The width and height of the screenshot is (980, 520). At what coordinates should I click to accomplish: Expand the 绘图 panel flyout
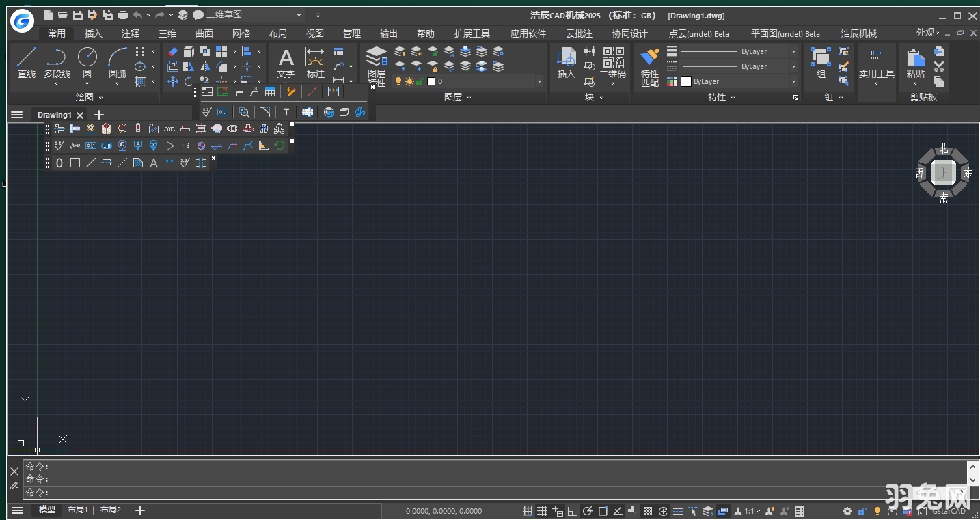pyautogui.click(x=100, y=98)
